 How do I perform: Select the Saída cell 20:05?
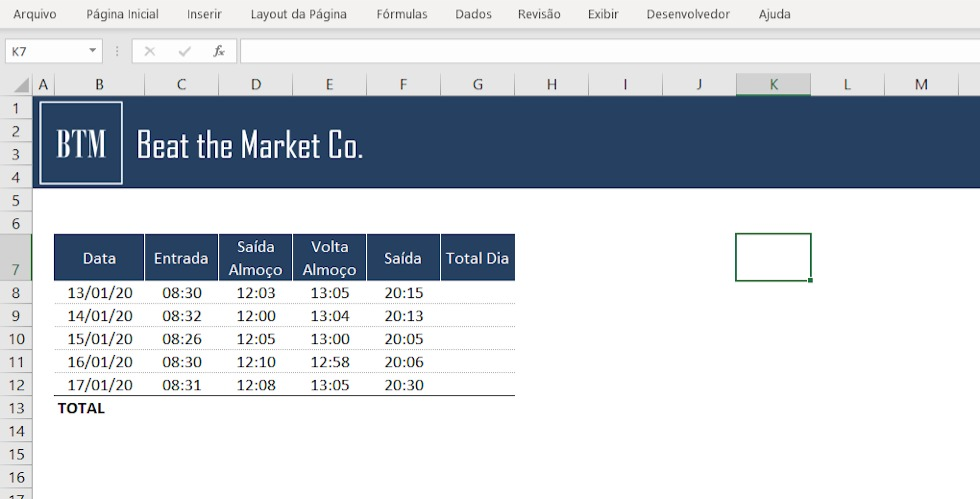coord(403,339)
